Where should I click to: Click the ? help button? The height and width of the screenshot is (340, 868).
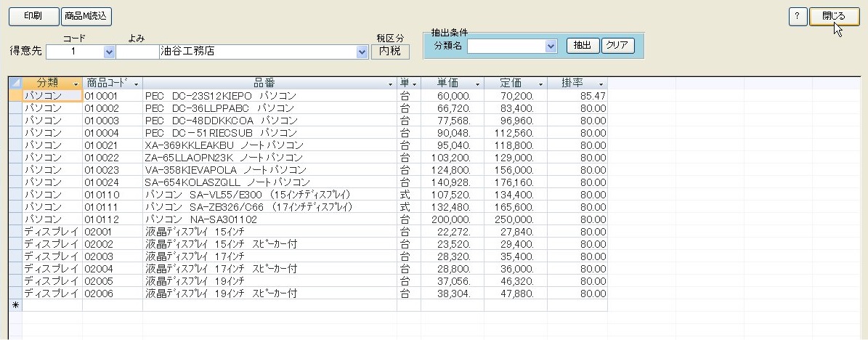click(x=798, y=17)
